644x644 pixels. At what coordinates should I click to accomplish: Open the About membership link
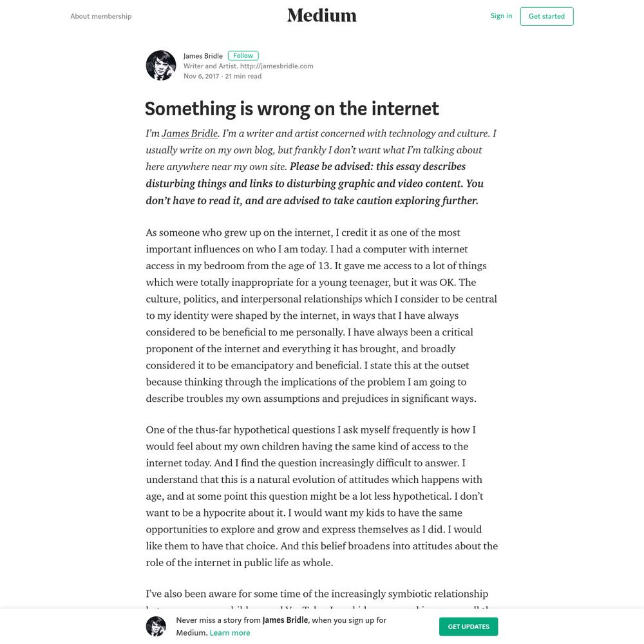[x=101, y=16]
